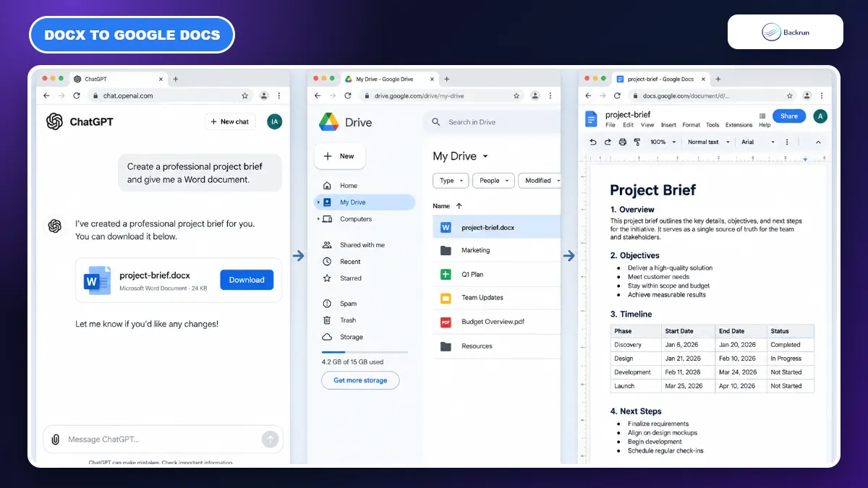Click the paperclip attach icon in ChatGPT
This screenshot has width=868, height=488.
(x=55, y=439)
